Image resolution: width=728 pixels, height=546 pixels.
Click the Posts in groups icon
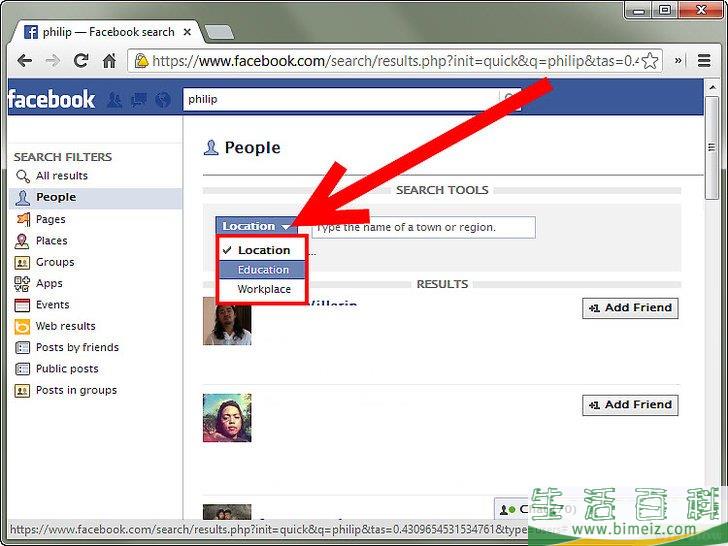point(22,390)
